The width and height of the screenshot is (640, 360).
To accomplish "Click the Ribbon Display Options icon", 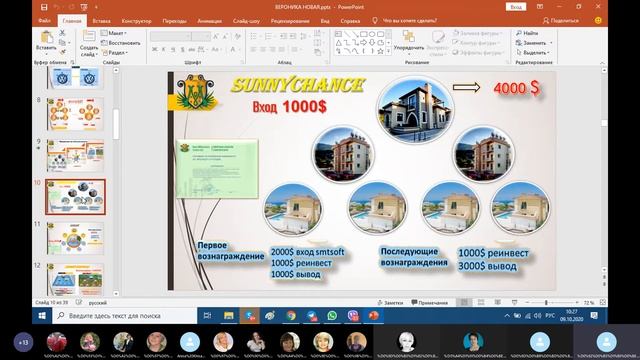I will pos(540,7).
